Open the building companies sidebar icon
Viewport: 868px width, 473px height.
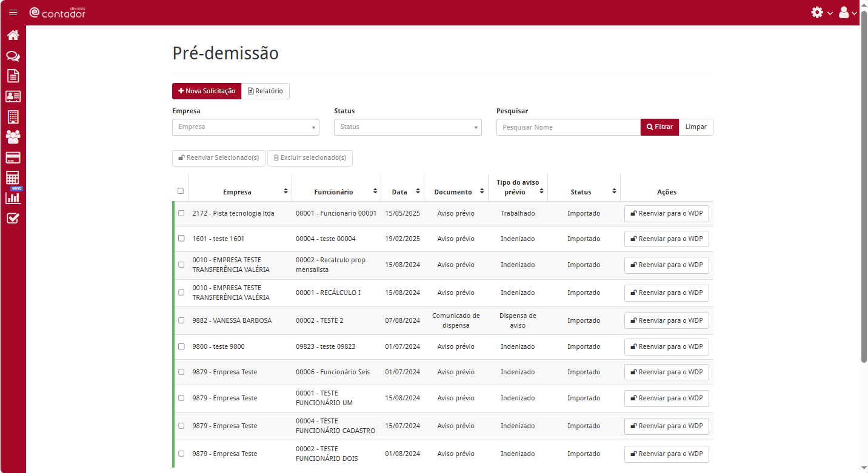pos(13,117)
